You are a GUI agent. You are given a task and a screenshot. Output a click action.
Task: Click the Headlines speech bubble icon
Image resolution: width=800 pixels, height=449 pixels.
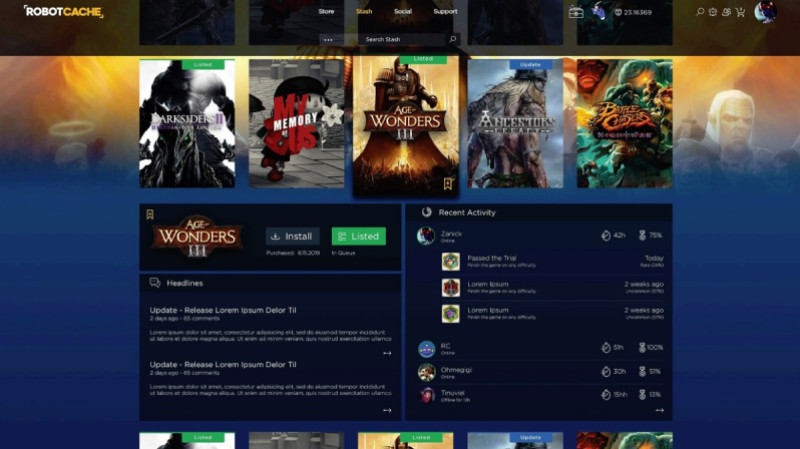pyautogui.click(x=155, y=283)
